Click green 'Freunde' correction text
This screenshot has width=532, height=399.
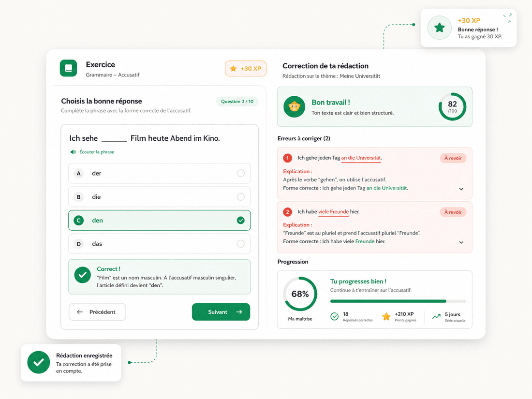pyautogui.click(x=365, y=241)
